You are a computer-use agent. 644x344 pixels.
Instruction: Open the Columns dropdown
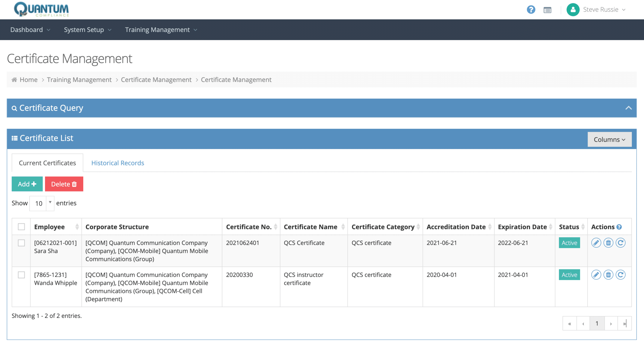tap(609, 139)
